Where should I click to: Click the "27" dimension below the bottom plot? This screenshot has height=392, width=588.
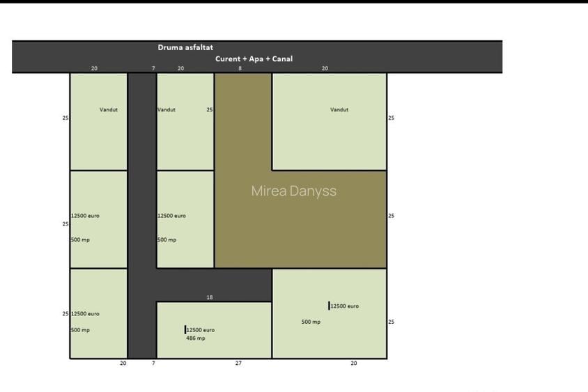[x=238, y=363]
